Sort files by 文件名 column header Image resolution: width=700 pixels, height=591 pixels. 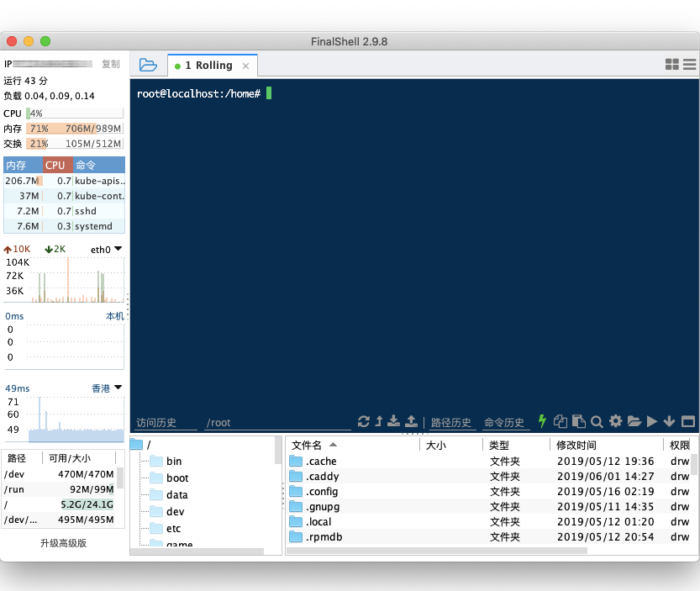click(x=353, y=446)
